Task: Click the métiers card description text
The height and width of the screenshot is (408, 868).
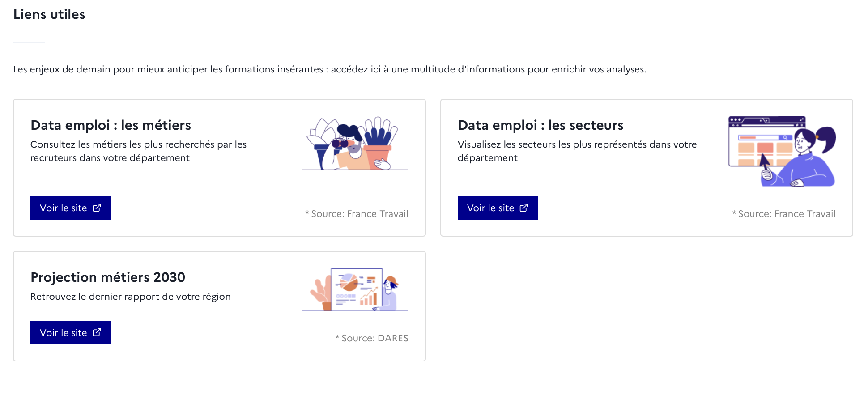Action: (139, 151)
